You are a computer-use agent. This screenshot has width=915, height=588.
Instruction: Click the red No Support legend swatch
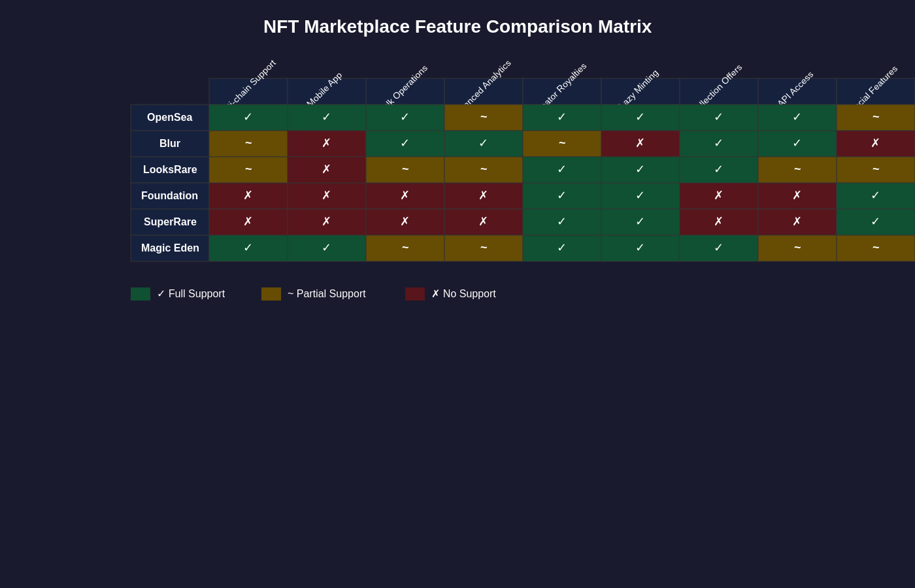[x=415, y=294]
